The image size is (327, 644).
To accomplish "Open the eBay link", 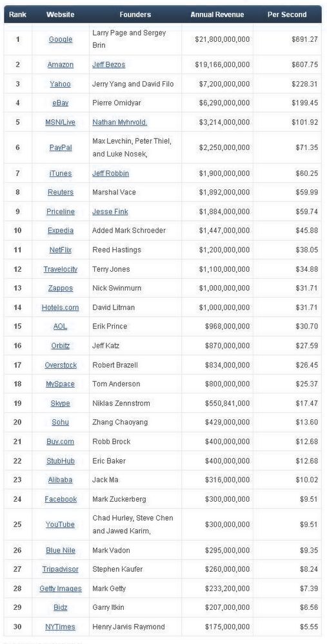I will pyautogui.click(x=61, y=102).
